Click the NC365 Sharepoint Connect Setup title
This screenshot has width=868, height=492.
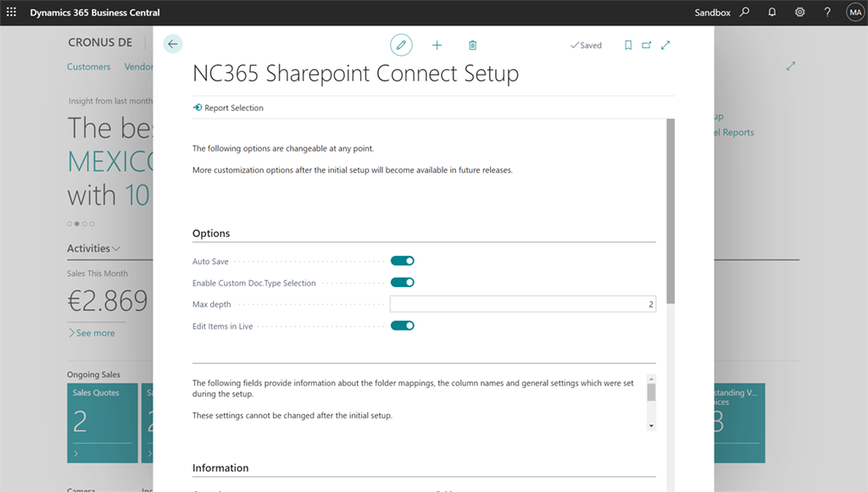click(355, 74)
